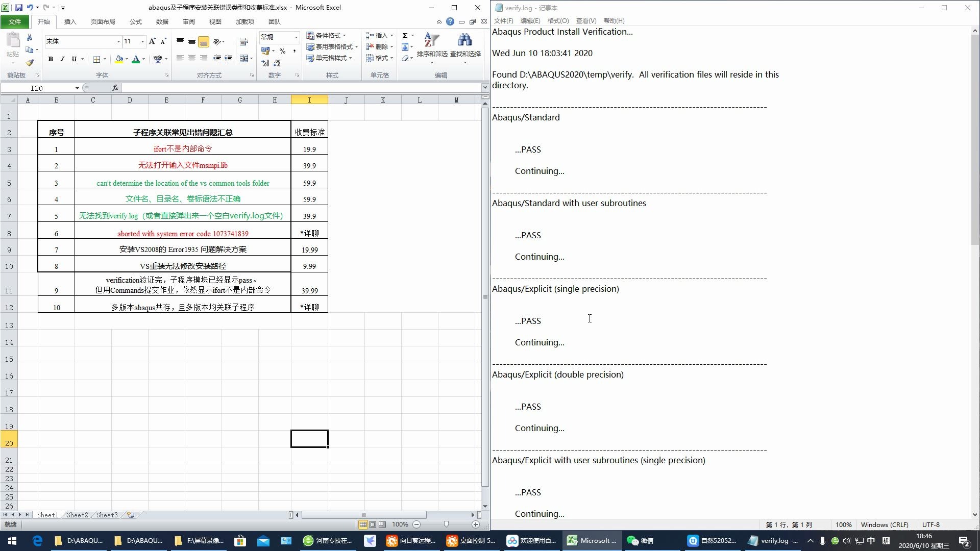Click the Cut scissors icon in Excel
The width and height of the screenshot is (980, 551).
[x=30, y=38]
